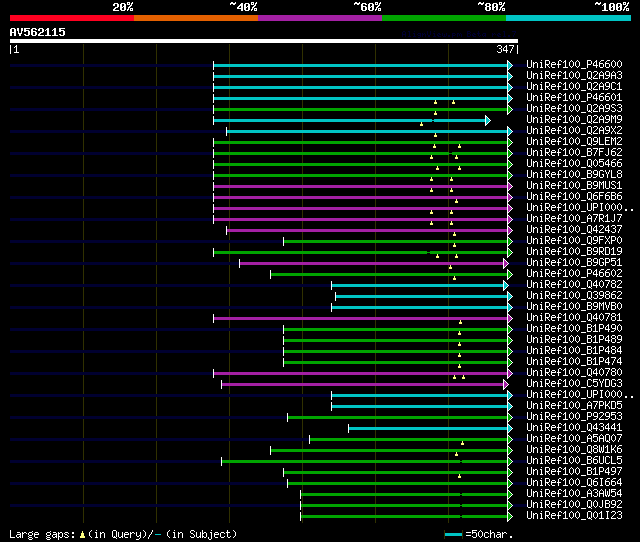640x542 pixels.
Task: Click the white AV562115 query sequence bar
Action: pyautogui.click(x=264, y=41)
